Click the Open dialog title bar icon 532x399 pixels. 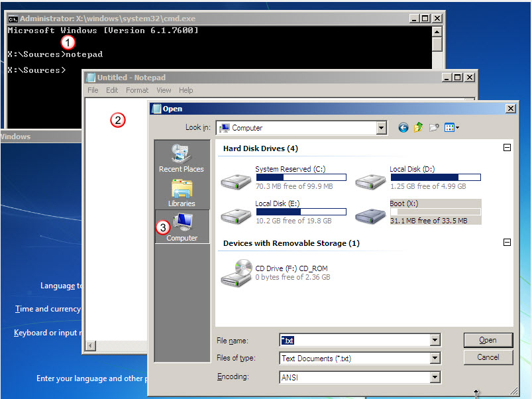click(x=156, y=109)
